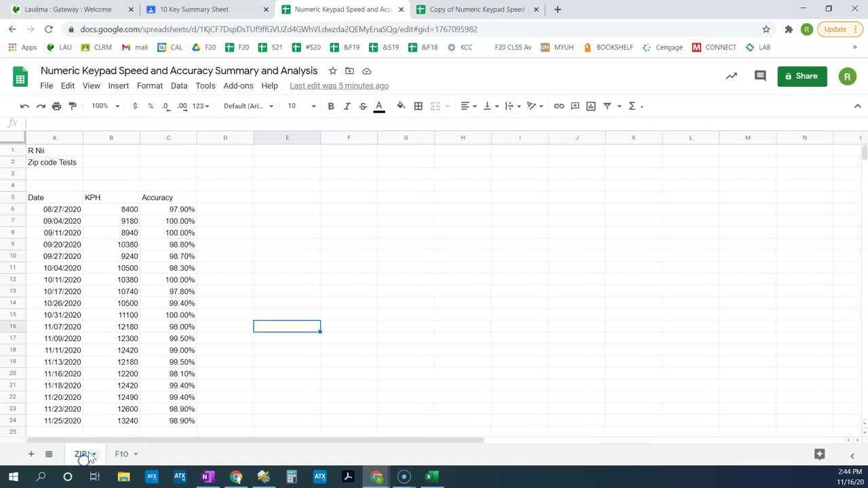
Task: Click the Redo icon in the toolbar
Action: click(41, 106)
